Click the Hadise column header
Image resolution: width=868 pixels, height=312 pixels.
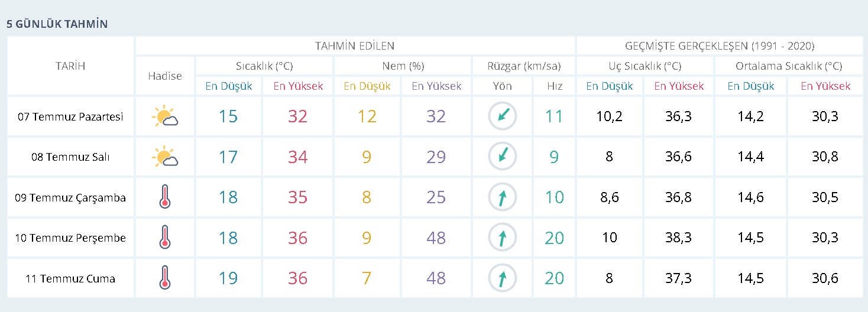[x=164, y=76]
